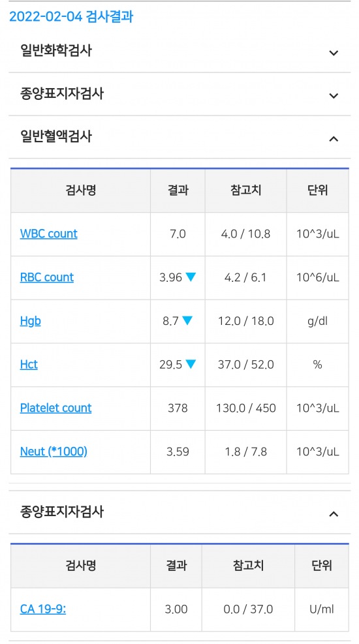Click the 결과 column header in blood table

tap(178, 190)
